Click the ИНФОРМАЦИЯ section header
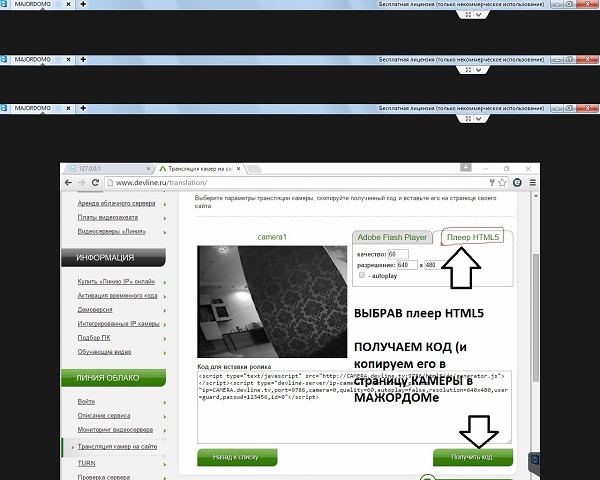 click(114, 258)
